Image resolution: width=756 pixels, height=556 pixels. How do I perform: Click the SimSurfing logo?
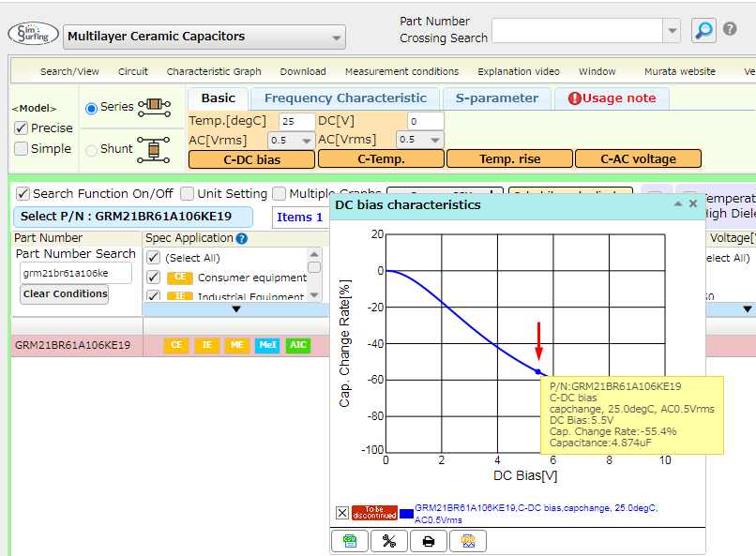[33, 34]
